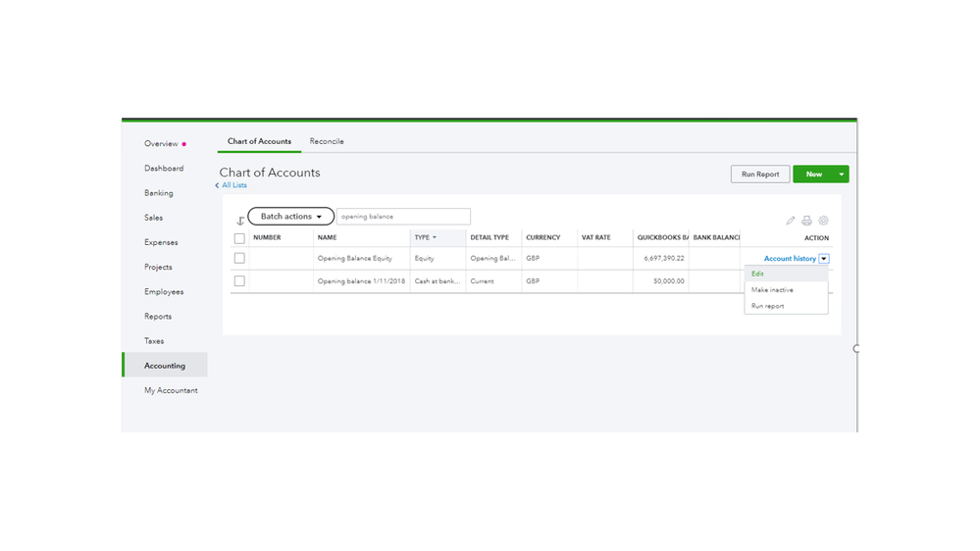980x551 pixels.
Task: Click the sort arrow icon beside Batch actions
Action: point(240,221)
